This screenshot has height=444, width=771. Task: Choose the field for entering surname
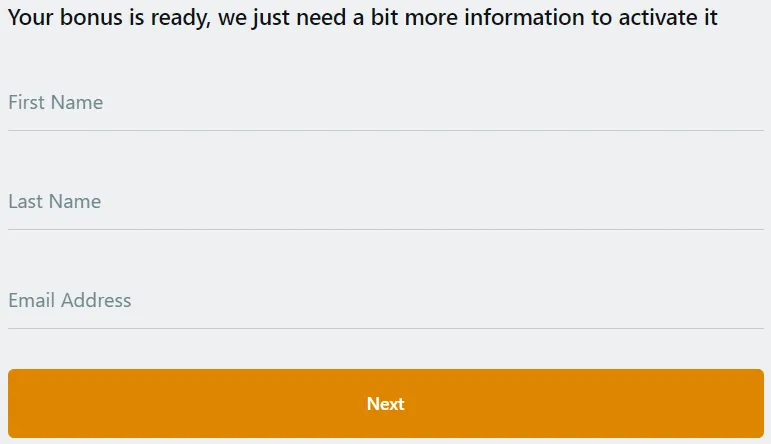click(x=385, y=202)
